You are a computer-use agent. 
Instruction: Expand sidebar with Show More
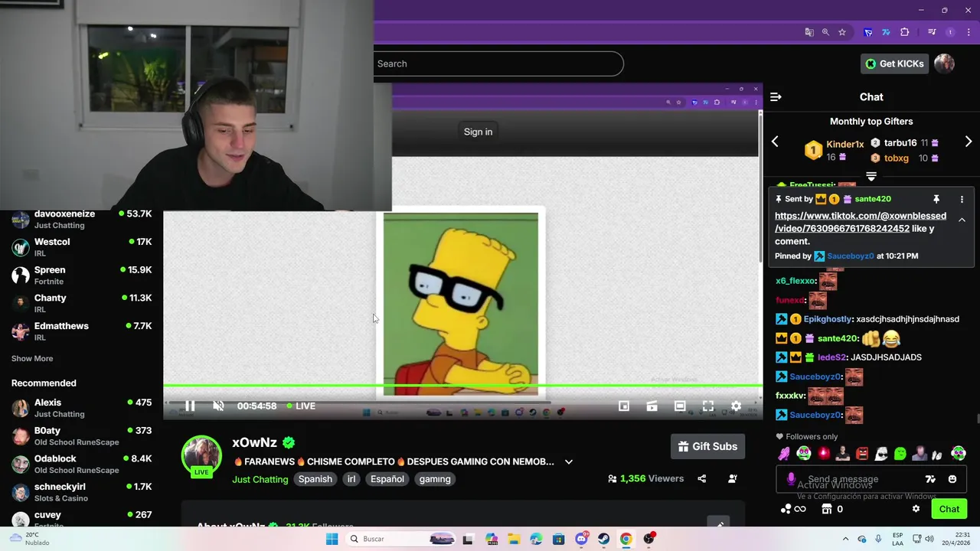(32, 358)
